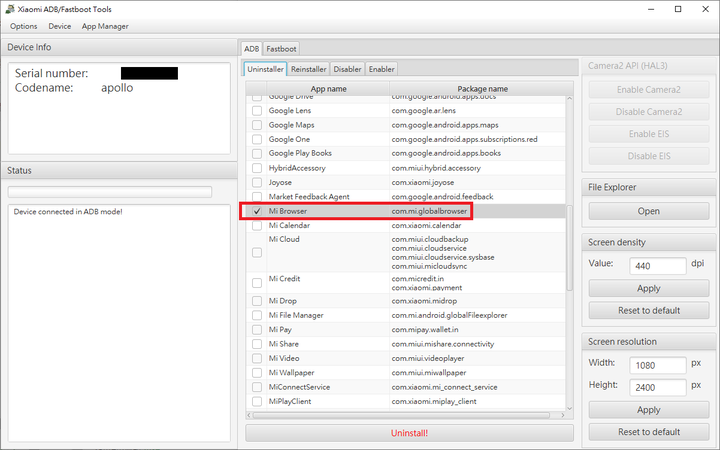Screen dimensions: 720x450
Task: Click the horizontal scroll right arrow
Action: tap(562, 415)
